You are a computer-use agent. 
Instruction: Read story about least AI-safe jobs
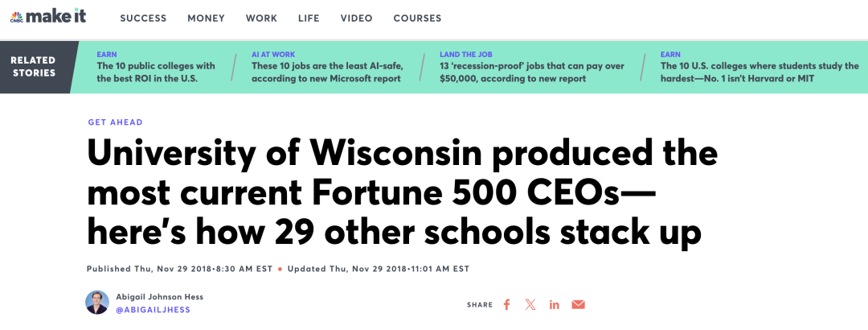pos(327,72)
